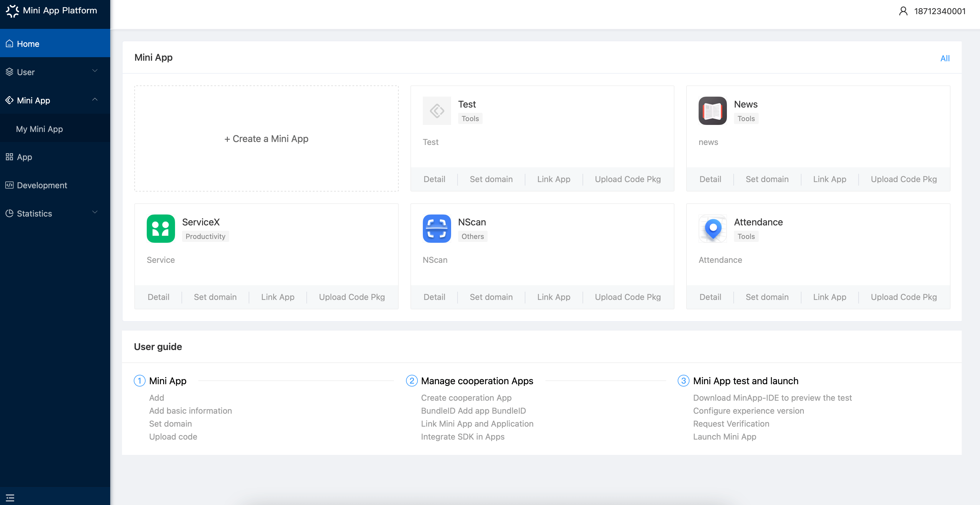Viewport: 980px width, 505px height.
Task: Click Upload Code Pkg for ServiceX
Action: coord(352,297)
